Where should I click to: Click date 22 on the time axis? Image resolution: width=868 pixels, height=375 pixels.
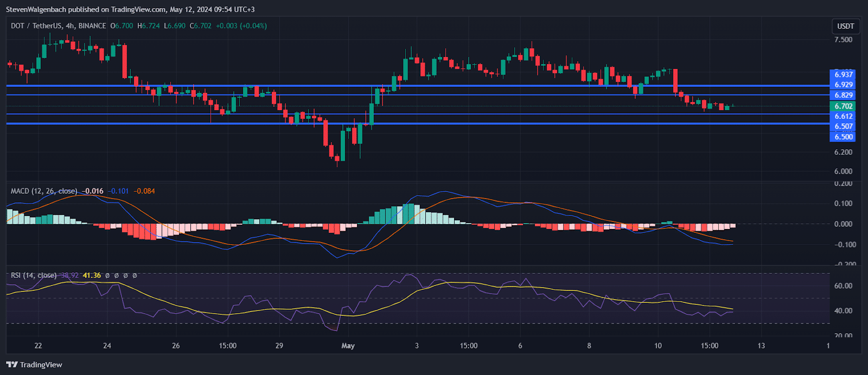tap(38, 346)
